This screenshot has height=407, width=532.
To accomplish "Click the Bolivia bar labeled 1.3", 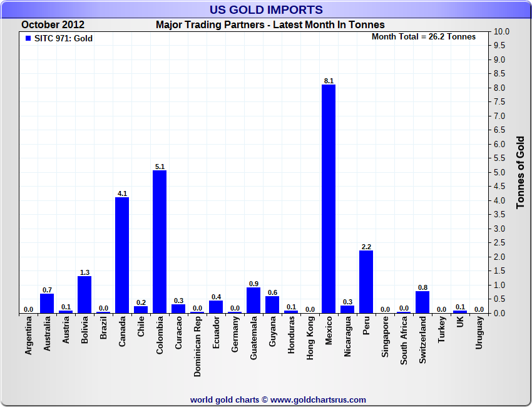I will point(84,295).
